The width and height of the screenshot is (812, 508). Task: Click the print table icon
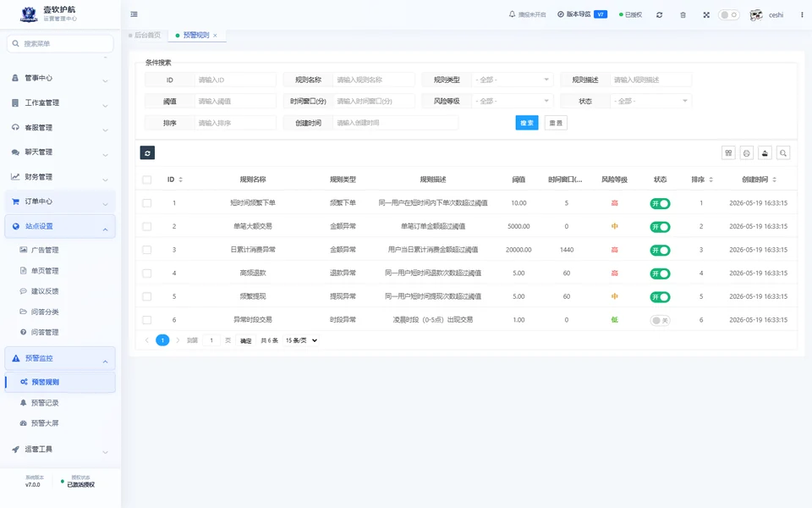[x=746, y=153]
